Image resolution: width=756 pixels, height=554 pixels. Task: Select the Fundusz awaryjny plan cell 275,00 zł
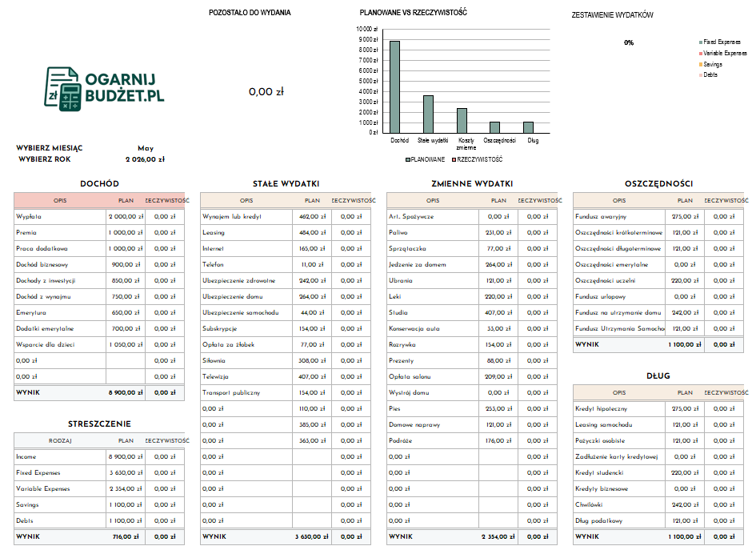(685, 215)
